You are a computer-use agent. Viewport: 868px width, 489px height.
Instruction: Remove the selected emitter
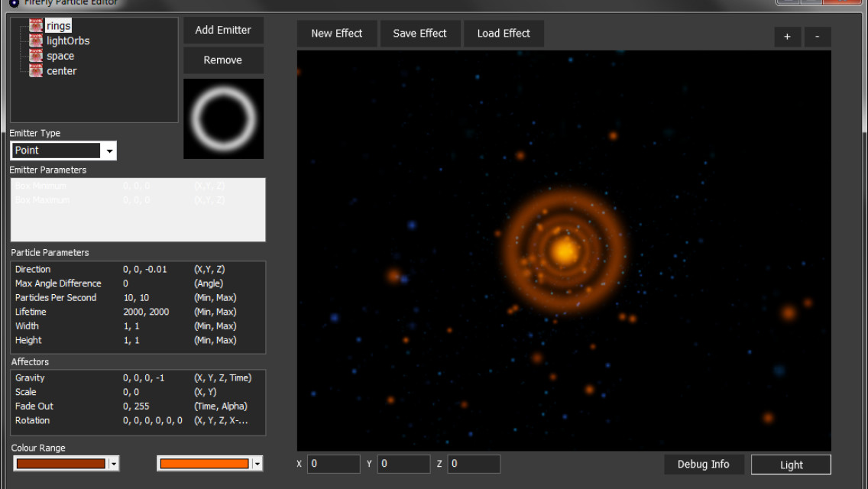(x=223, y=60)
